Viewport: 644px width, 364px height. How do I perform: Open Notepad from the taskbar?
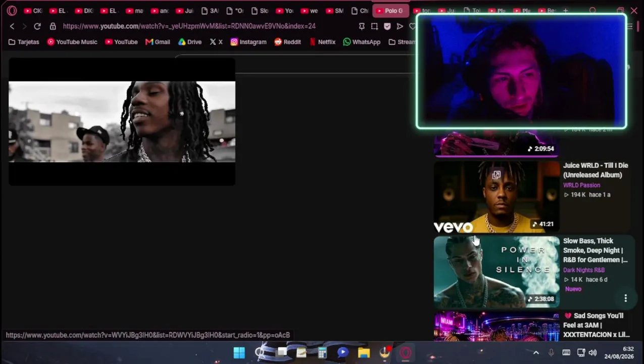click(301, 352)
